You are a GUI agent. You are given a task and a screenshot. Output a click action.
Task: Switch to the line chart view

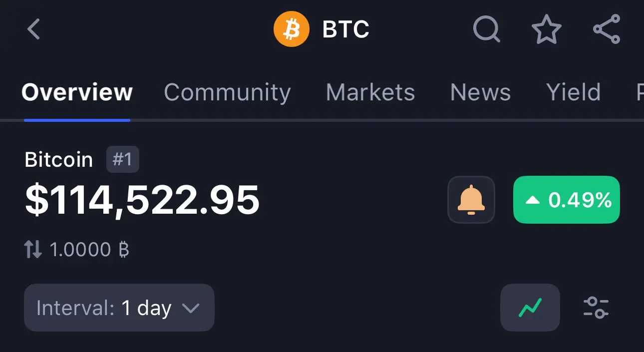(530, 308)
